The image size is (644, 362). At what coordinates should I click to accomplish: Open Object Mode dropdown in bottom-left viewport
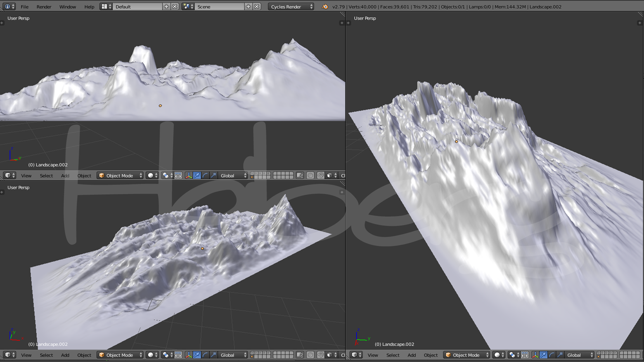[x=120, y=355]
